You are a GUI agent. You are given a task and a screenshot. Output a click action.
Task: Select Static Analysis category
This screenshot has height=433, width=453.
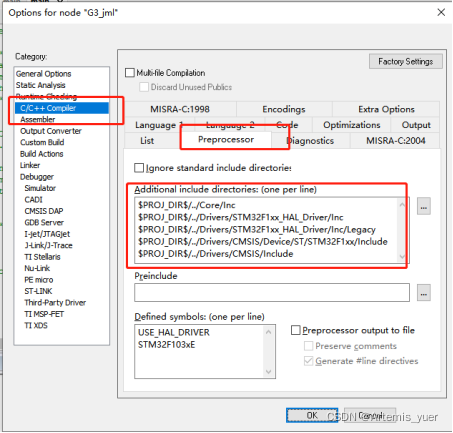41,85
